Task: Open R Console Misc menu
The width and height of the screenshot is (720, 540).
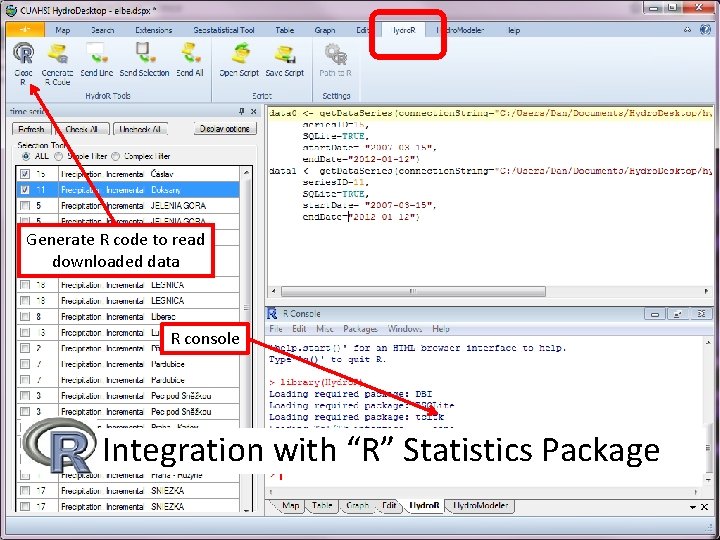Action: coord(325,329)
